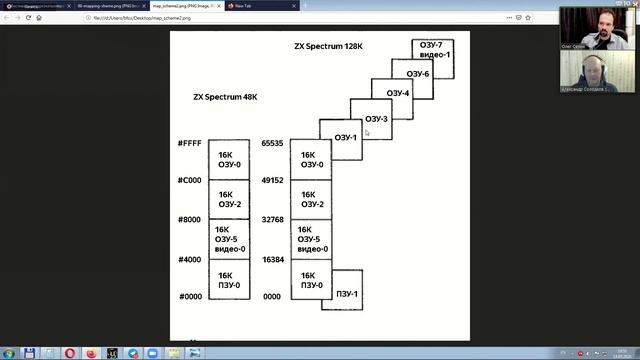Click the browser forward arrow
This screenshot has height=360, width=640.
click(x=18, y=18)
